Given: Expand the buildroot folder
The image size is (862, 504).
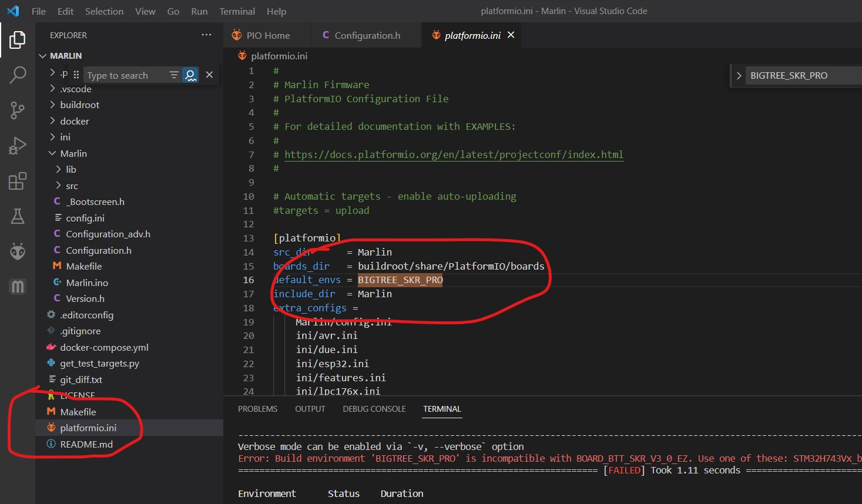Looking at the screenshot, I should tap(79, 105).
